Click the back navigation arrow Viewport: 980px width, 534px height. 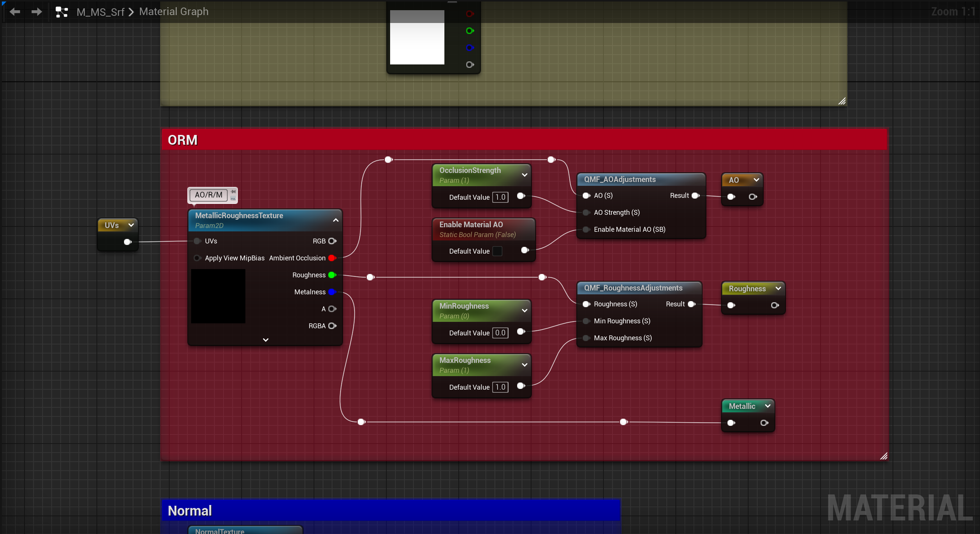pos(15,12)
